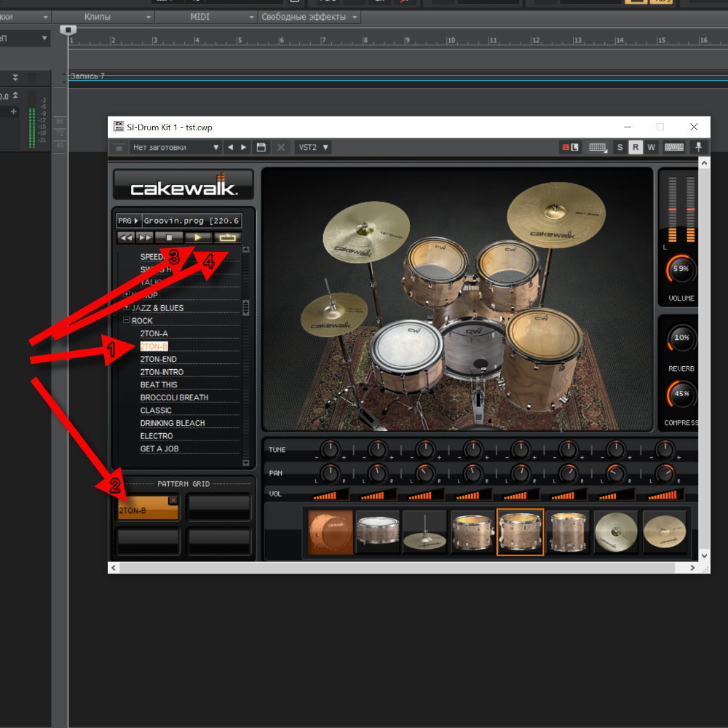This screenshot has height=728, width=728.
Task: Select the highlighted tom thumbnail with orange border
Action: (x=520, y=532)
